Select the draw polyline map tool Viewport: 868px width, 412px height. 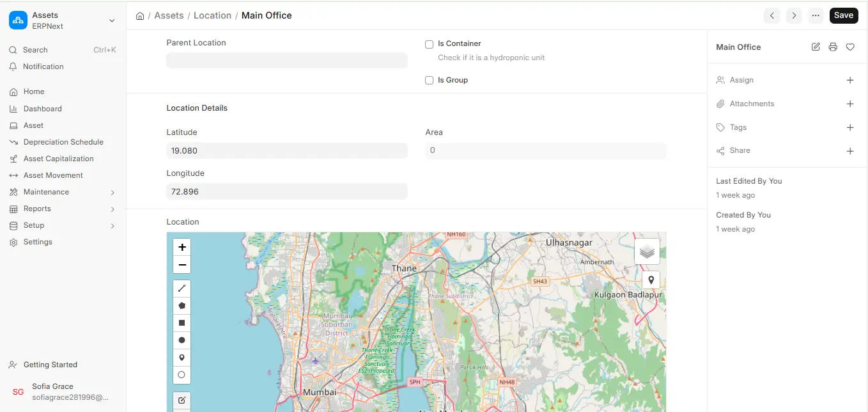click(x=182, y=289)
